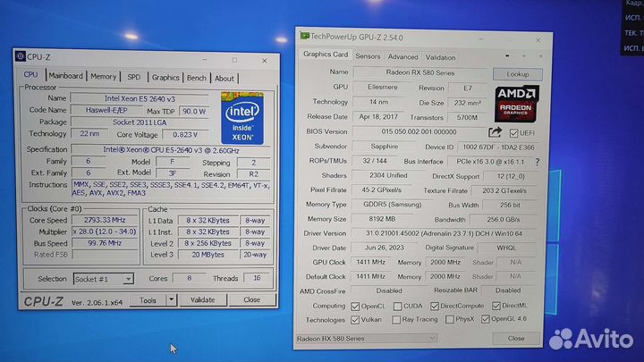Screen dimensions: 644x362
Task: Toggle the PhysX checkbox
Action: 450,319
